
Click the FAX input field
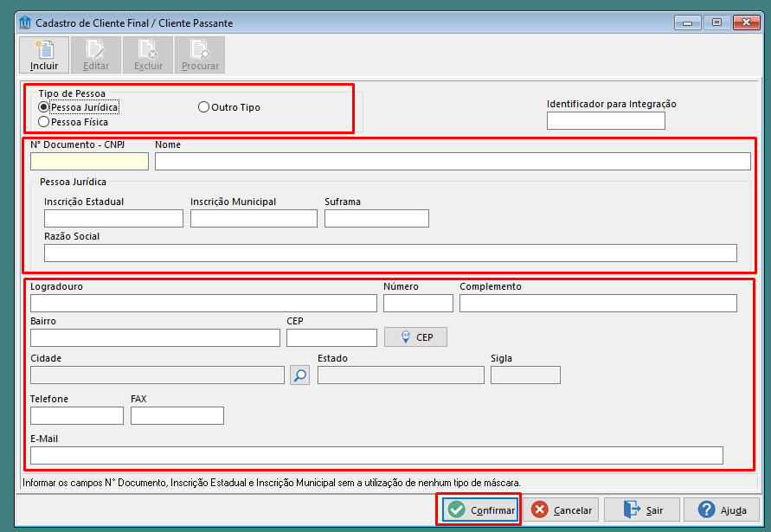click(177, 415)
